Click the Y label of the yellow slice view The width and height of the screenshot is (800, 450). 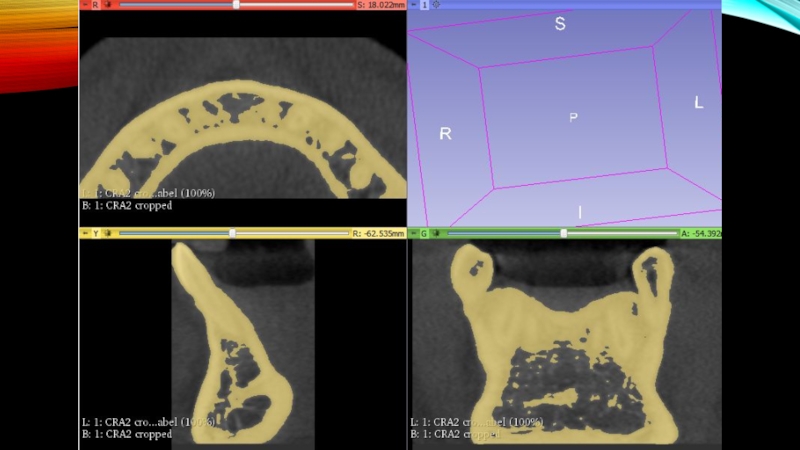[95, 233]
